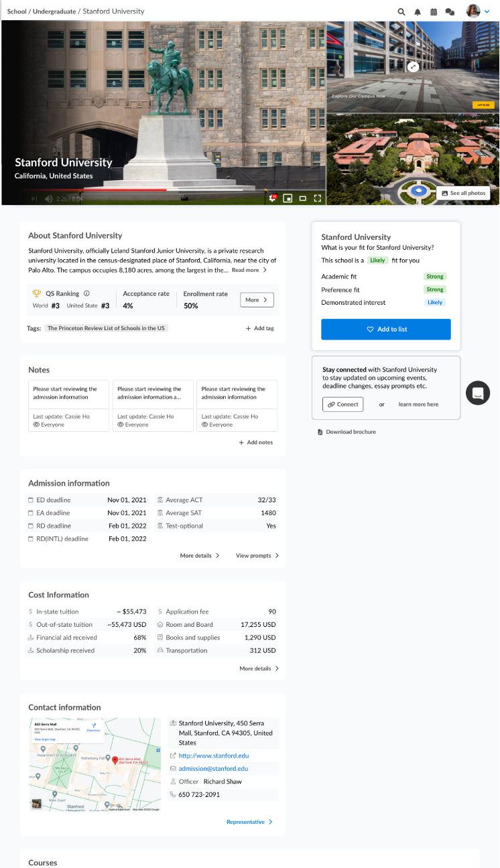Click the See all photos button

(463, 193)
